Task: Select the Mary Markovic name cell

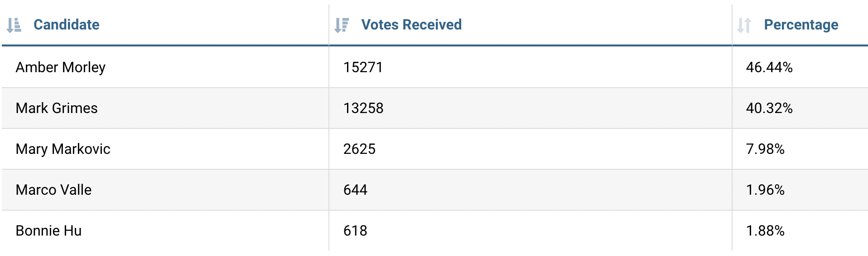Action: pyautogui.click(x=63, y=149)
